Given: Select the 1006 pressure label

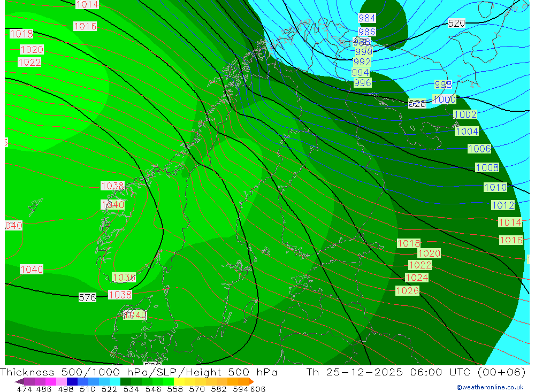Looking at the screenshot, I should pyautogui.click(x=480, y=149).
